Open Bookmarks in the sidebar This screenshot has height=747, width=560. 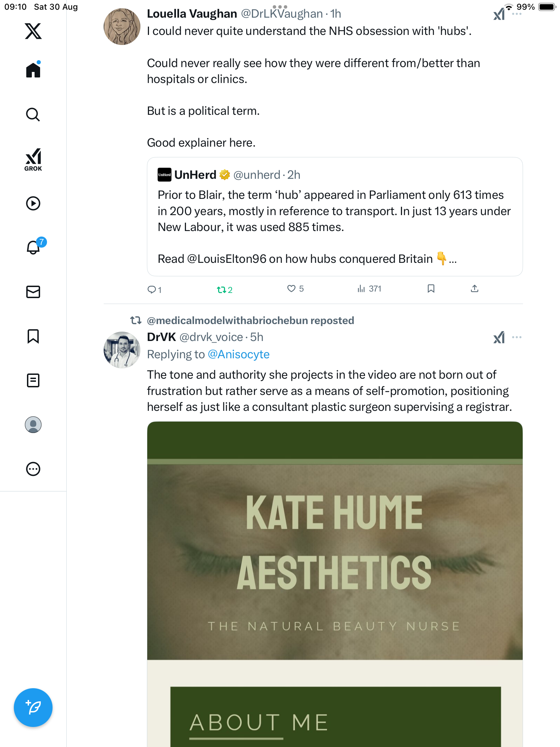coord(33,336)
